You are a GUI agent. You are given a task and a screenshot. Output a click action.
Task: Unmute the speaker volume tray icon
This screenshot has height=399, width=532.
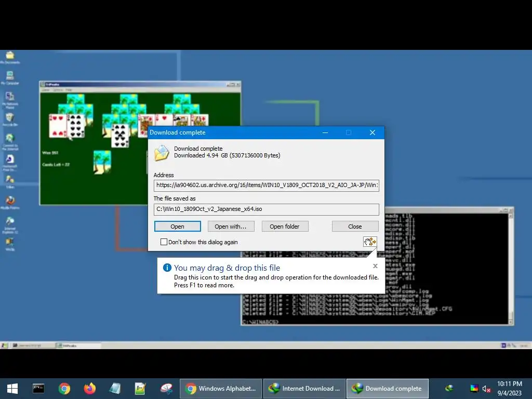tap(486, 389)
